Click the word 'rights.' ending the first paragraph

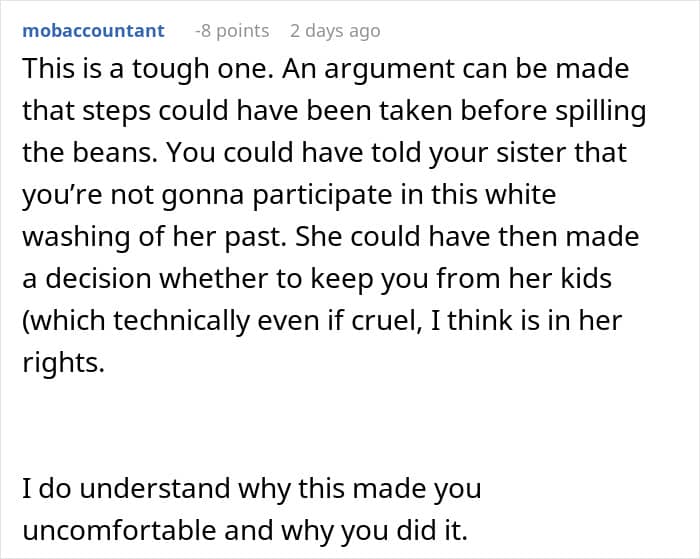pos(63,364)
